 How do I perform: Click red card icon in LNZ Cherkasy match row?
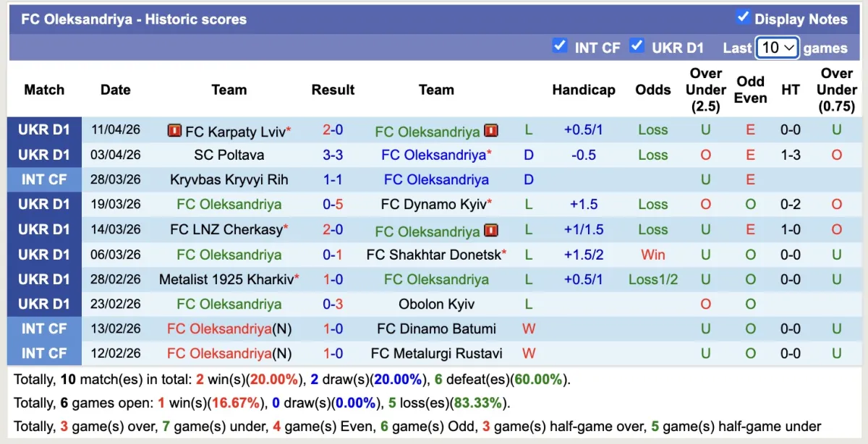(x=491, y=231)
